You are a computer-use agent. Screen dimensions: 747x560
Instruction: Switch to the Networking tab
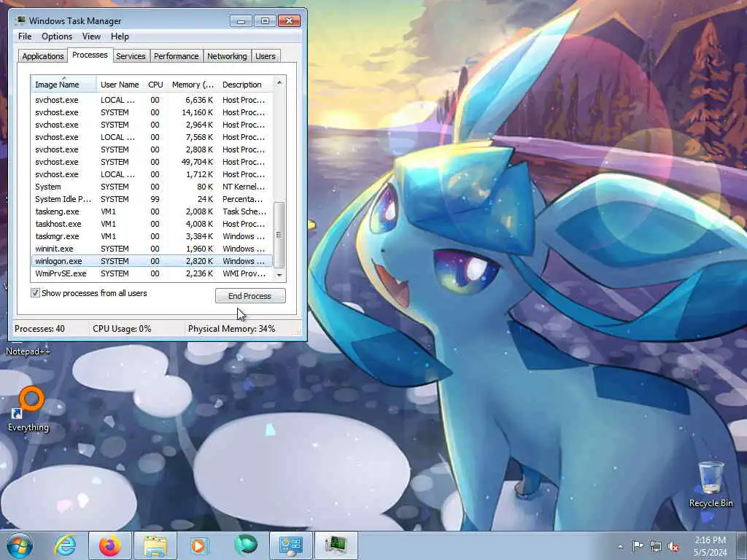[227, 55]
